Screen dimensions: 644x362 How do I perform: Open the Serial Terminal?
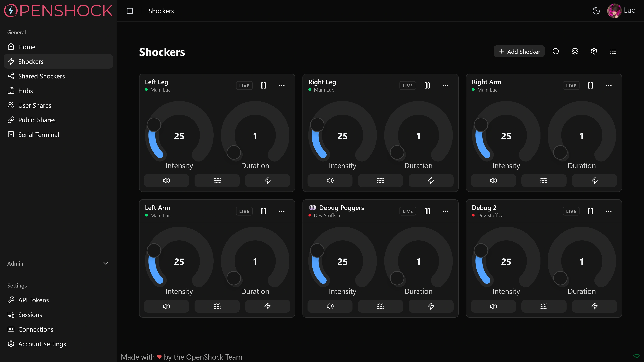pos(58,135)
